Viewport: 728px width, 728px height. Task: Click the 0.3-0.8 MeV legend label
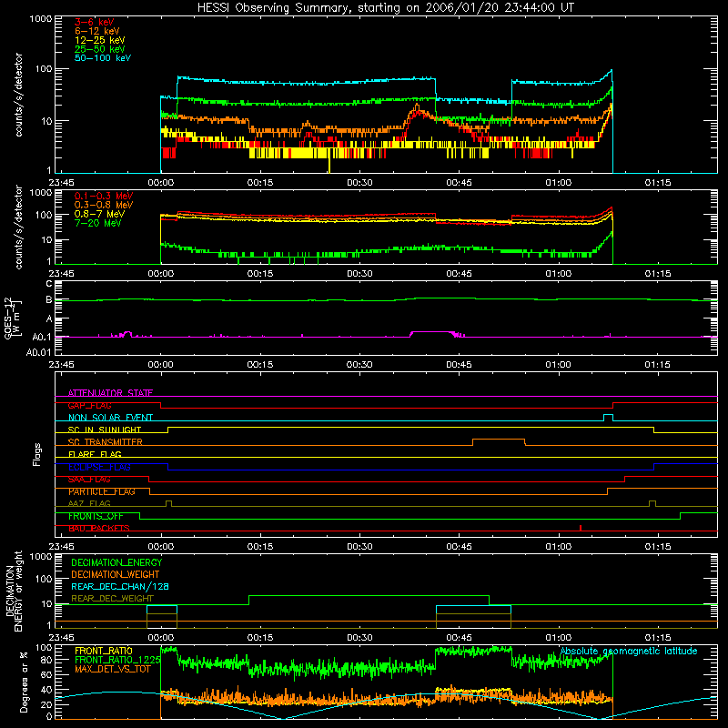point(103,205)
